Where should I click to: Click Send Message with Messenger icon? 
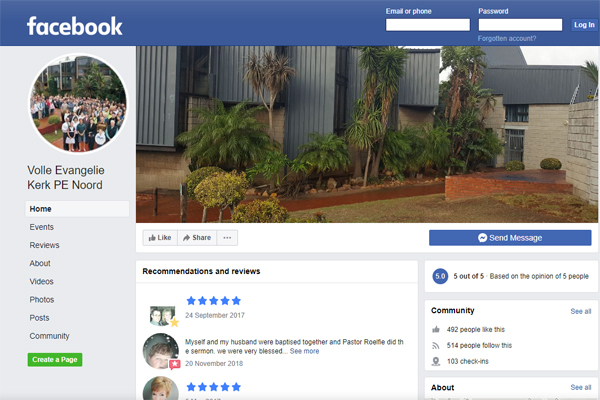pos(510,238)
